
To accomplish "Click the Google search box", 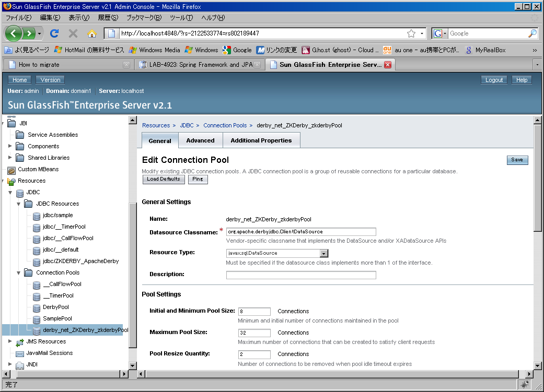I will point(488,33).
